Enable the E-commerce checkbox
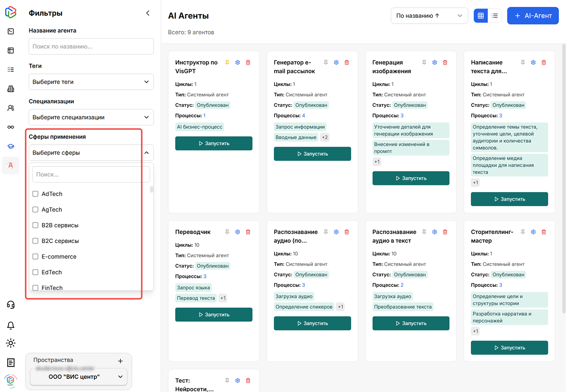566x392 pixels. (x=36, y=257)
